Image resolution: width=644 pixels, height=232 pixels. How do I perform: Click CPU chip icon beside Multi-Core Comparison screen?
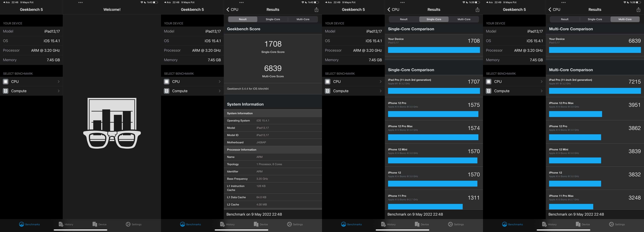tap(489, 81)
